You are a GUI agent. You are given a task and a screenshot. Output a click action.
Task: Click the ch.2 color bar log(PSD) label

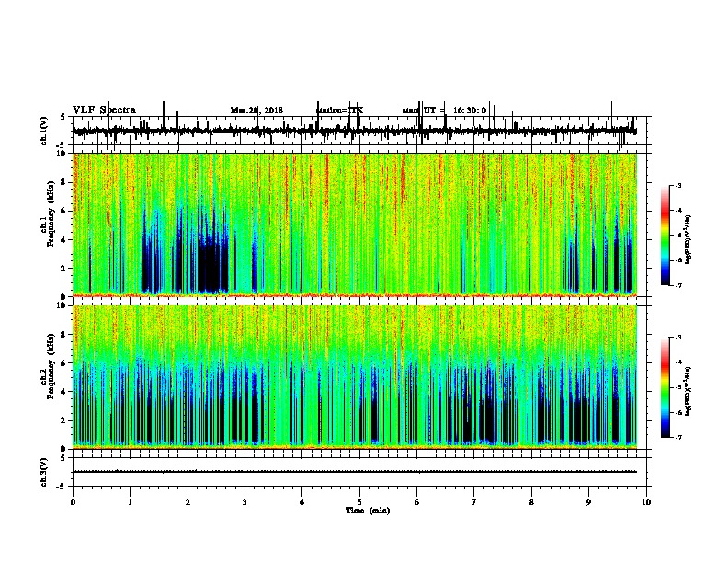pyautogui.click(x=688, y=391)
